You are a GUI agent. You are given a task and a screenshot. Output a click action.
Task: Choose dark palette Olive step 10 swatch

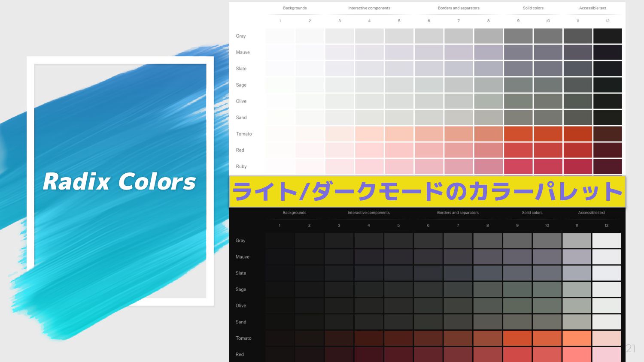547,306
